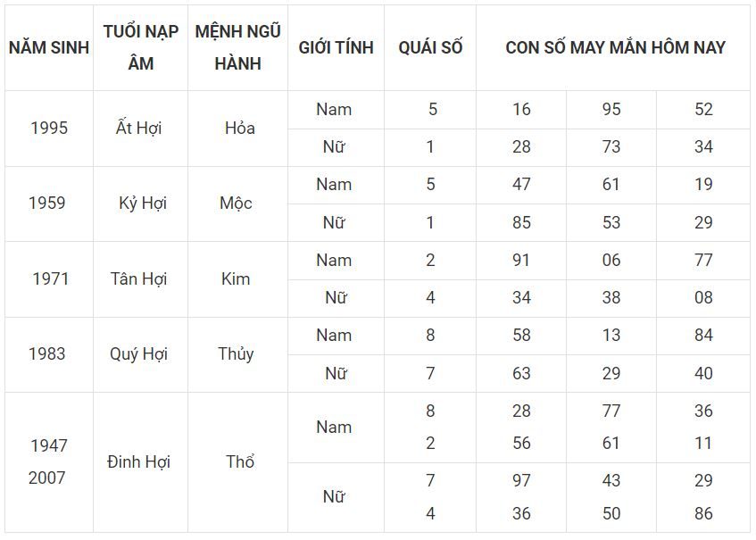Select the Kỷ Hợi cell
This screenshot has width=756, height=540.
pos(142,203)
